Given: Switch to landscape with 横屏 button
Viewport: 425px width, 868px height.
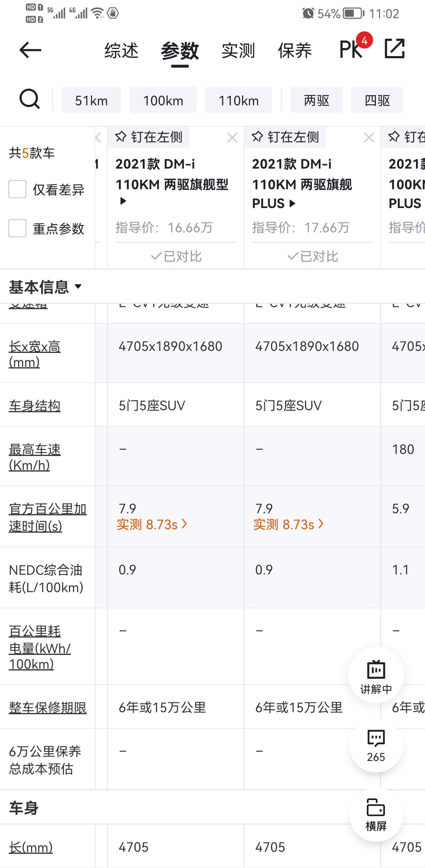Looking at the screenshot, I should [x=376, y=814].
